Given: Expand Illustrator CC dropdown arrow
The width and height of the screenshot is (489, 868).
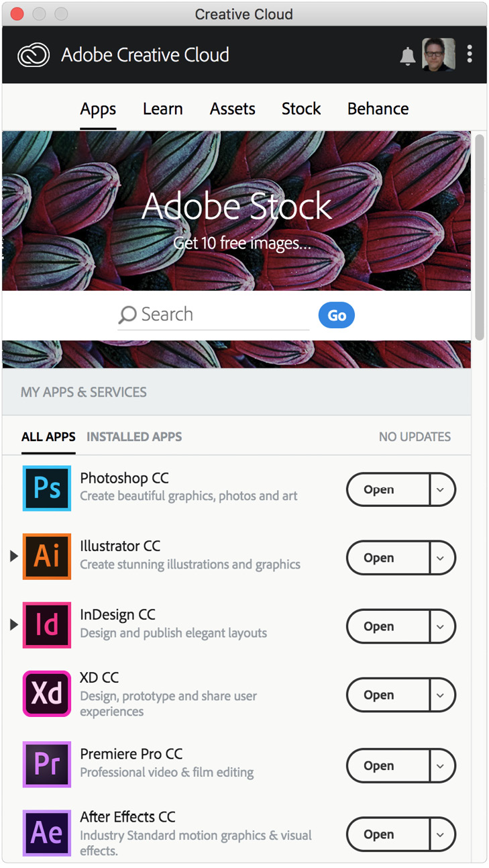Looking at the screenshot, I should pyautogui.click(x=441, y=558).
